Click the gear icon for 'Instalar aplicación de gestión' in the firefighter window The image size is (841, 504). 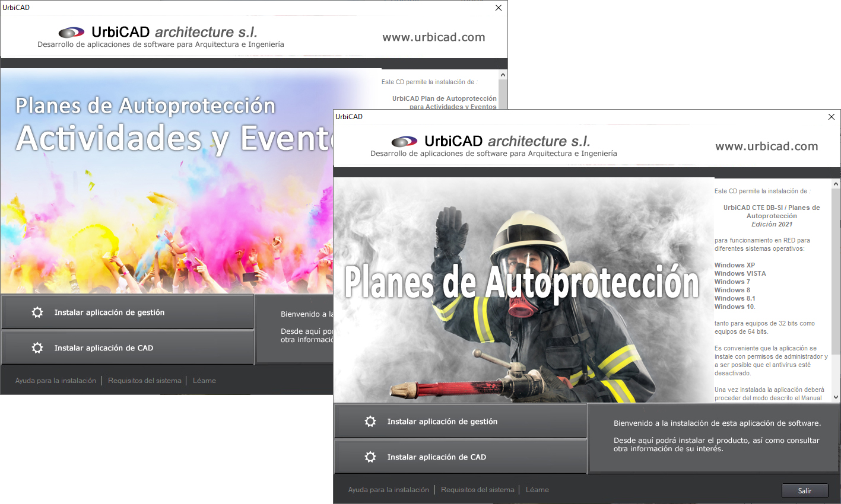click(370, 422)
